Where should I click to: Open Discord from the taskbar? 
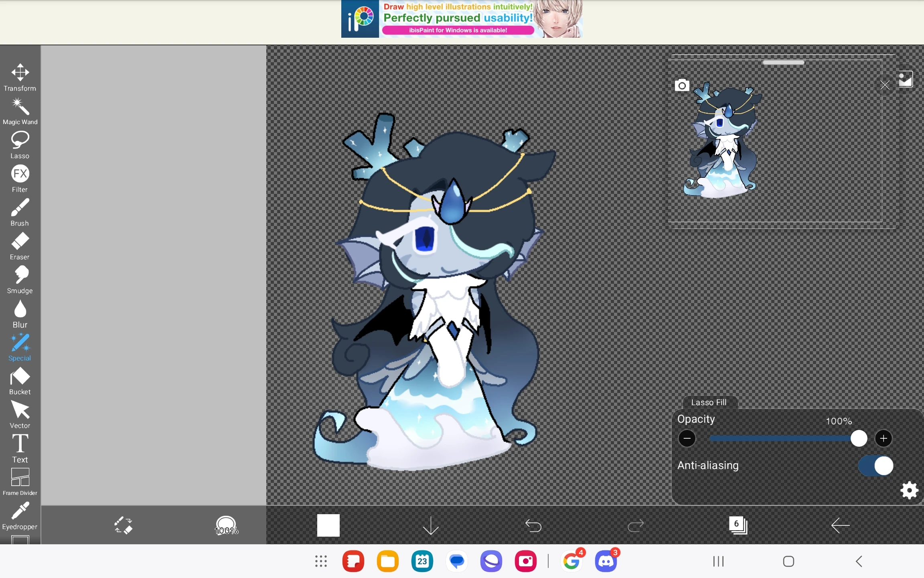pos(606,561)
